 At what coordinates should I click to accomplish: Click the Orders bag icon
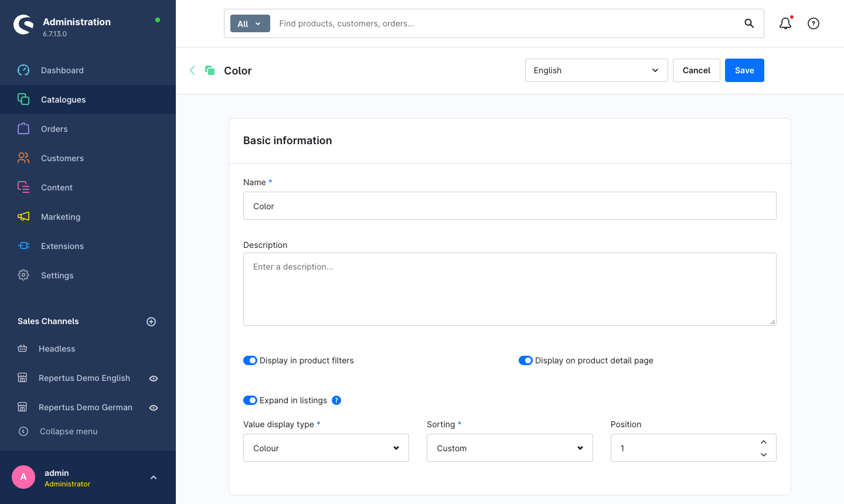(x=23, y=129)
